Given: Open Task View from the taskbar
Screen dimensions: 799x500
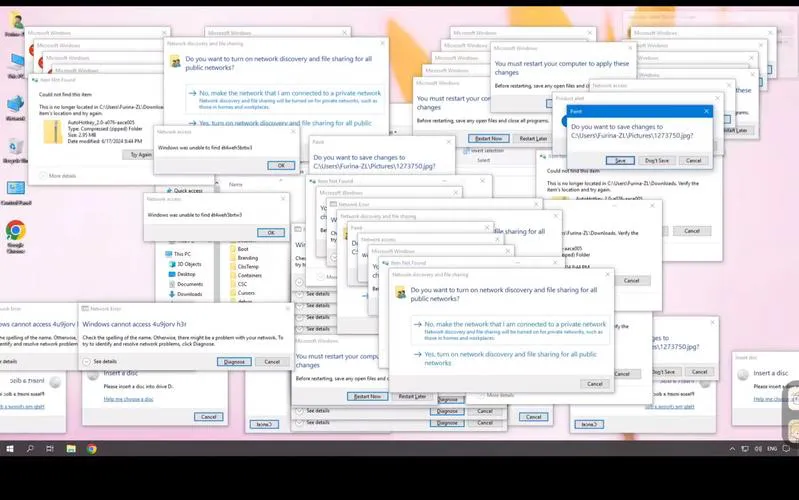Looking at the screenshot, I should point(49,449).
